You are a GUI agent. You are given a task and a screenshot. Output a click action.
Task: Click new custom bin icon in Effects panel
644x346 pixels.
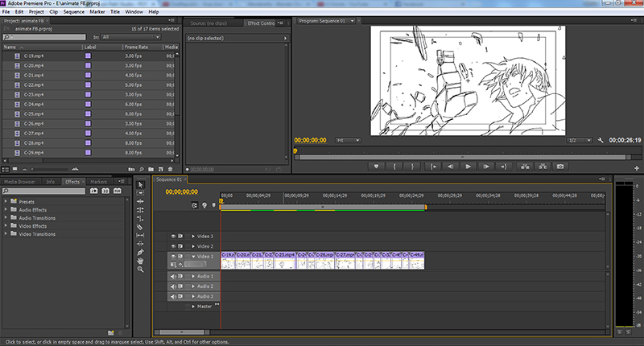[111, 333]
